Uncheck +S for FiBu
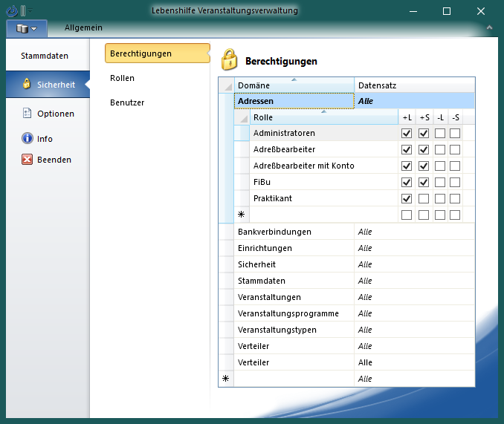The width and height of the screenshot is (504, 424). pos(424,183)
